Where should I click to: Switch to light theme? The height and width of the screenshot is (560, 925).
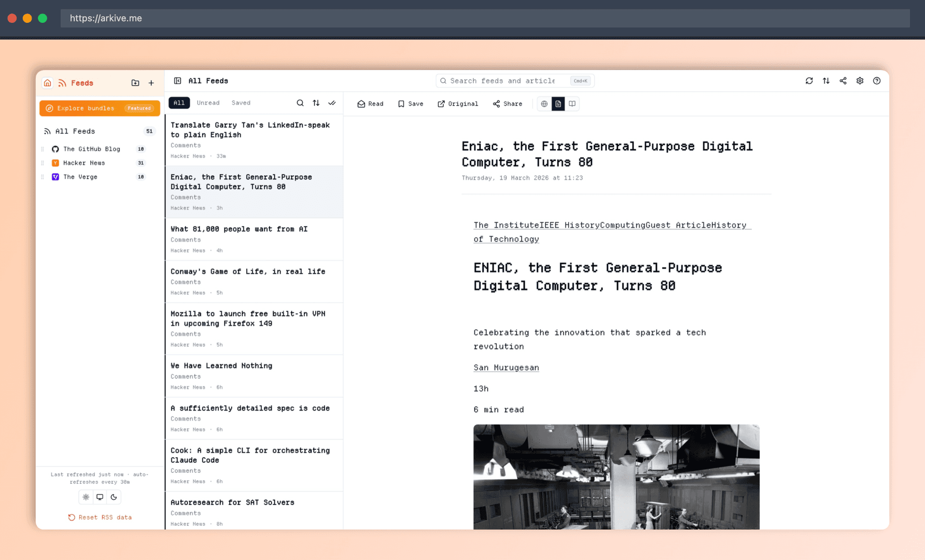click(x=86, y=497)
